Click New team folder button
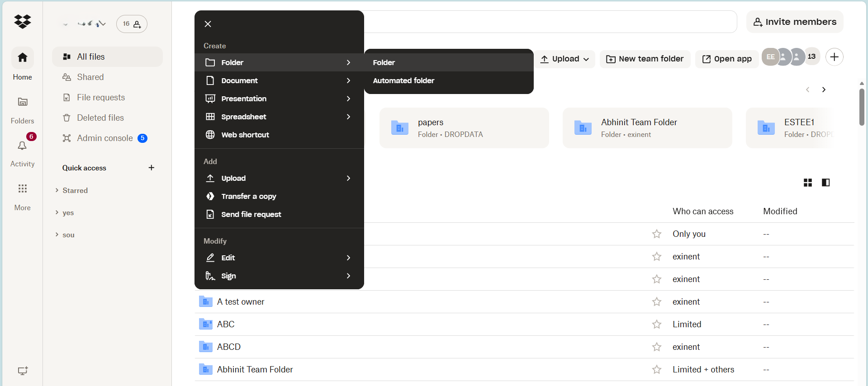 tap(645, 59)
